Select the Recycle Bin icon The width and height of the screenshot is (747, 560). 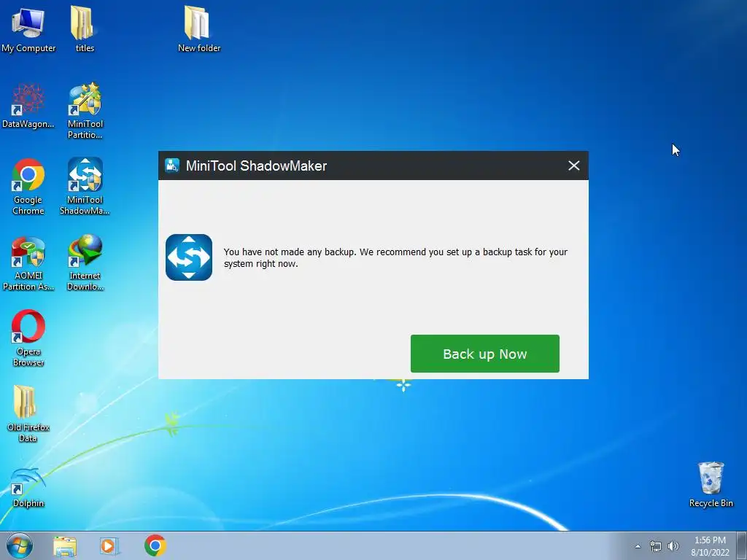click(x=711, y=485)
